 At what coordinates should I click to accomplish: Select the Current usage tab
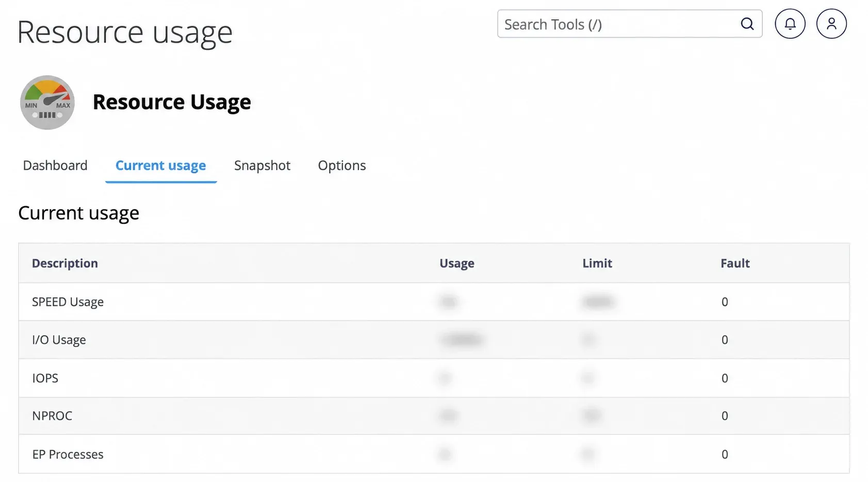(x=160, y=166)
